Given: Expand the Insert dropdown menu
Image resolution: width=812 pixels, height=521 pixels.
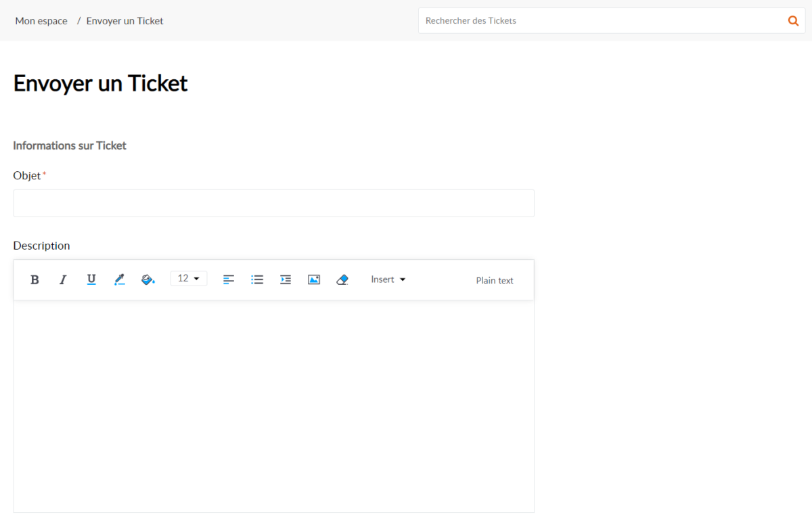Looking at the screenshot, I should [x=388, y=279].
